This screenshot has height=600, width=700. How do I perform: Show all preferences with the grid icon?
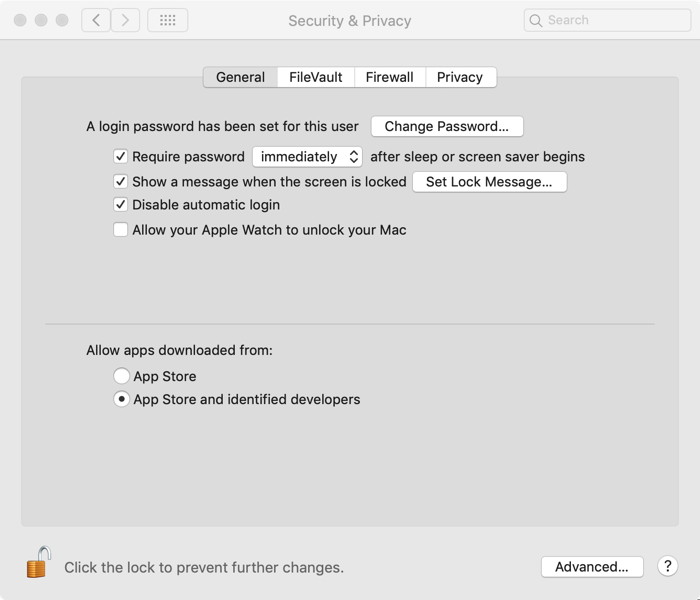167,20
